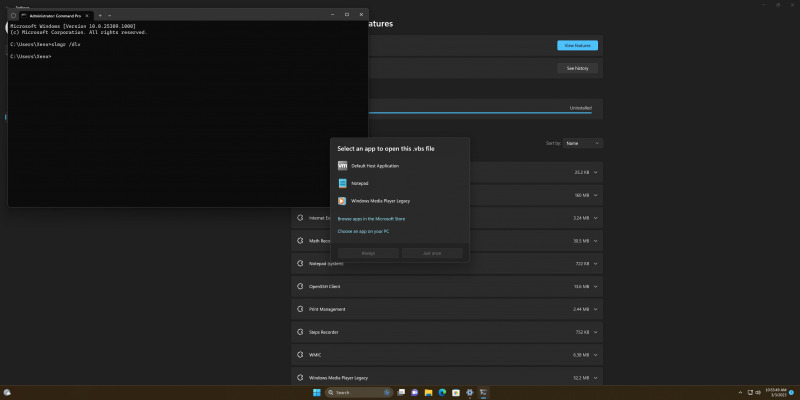Open the Windows Start menu
The height and width of the screenshot is (400, 800).
(x=317, y=392)
